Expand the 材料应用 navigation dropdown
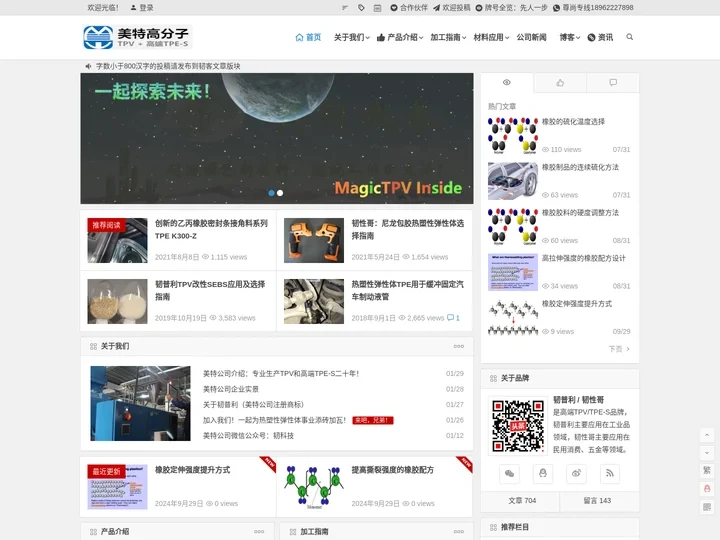 pyautogui.click(x=491, y=37)
